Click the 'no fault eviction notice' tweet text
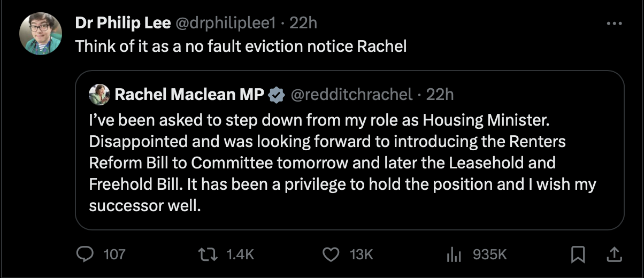644x278 pixels. 241,46
